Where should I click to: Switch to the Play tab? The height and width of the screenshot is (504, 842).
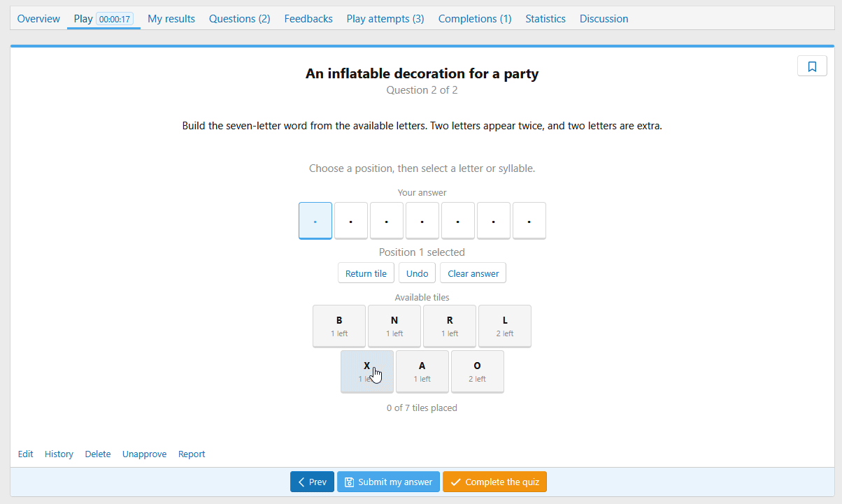pos(104,19)
